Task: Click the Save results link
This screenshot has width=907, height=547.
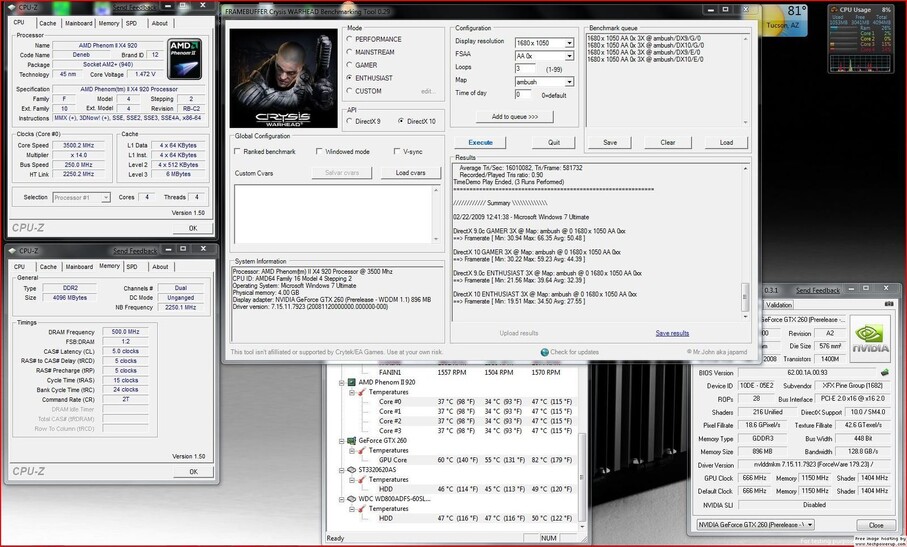Action: tap(672, 333)
